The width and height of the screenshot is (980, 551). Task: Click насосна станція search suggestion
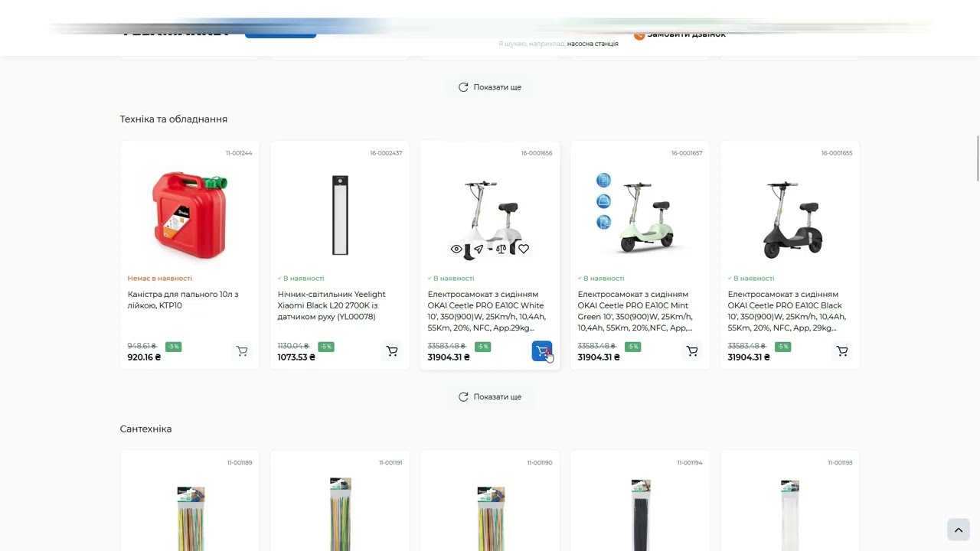click(593, 44)
